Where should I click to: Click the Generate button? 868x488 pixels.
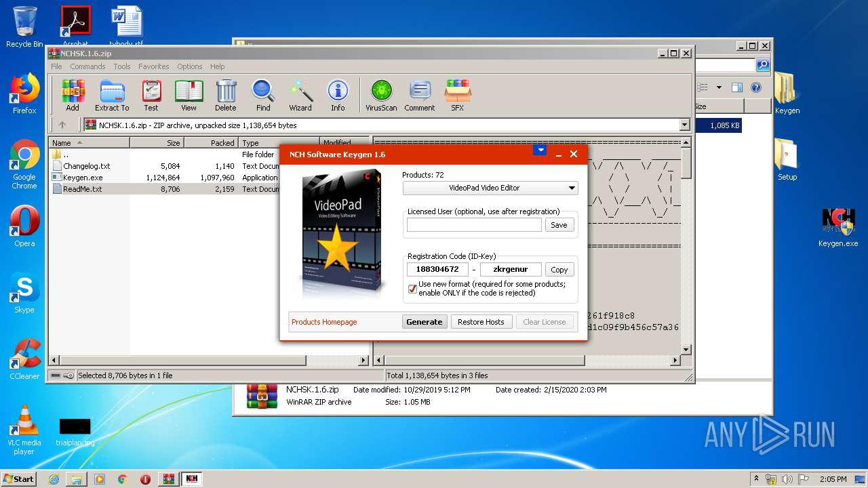(425, 322)
